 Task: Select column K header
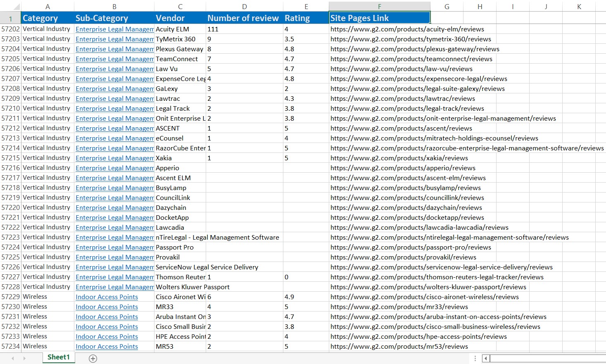coord(579,7)
